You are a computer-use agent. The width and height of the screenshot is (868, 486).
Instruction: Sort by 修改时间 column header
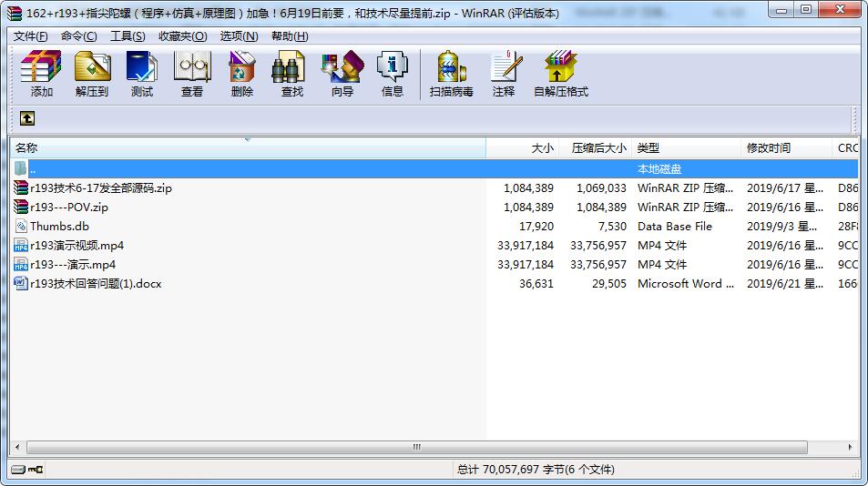pyautogui.click(x=786, y=148)
